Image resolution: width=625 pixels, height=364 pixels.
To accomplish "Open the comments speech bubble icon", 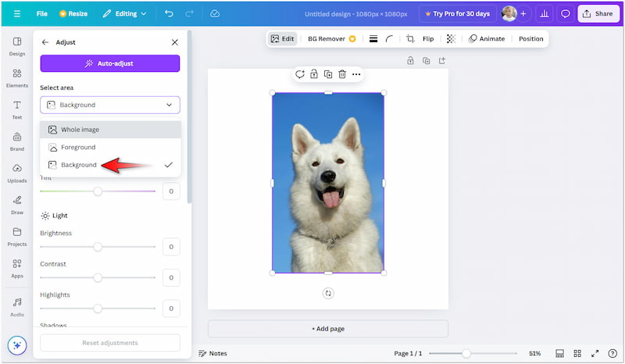I will (566, 14).
